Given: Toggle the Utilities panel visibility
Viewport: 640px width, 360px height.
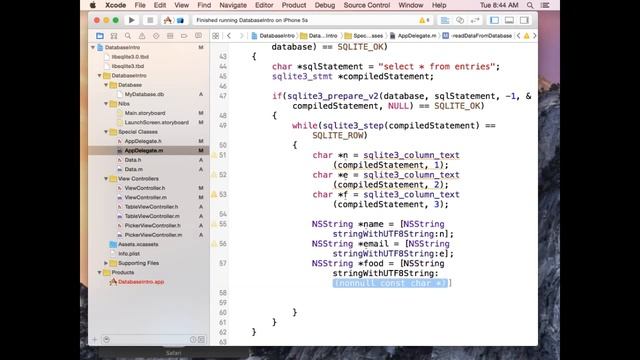Looking at the screenshot, I should pos(524,20).
